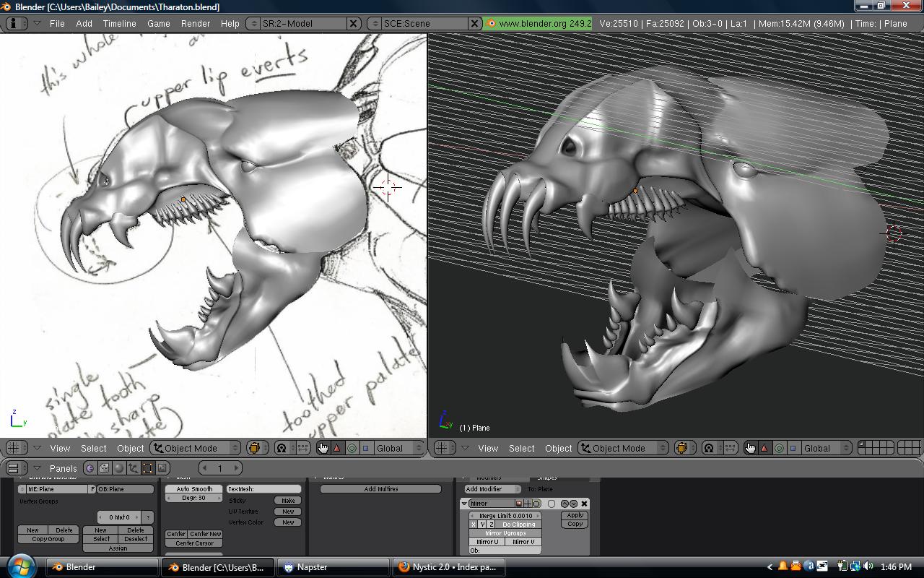Click the Editing context icon in Panels header
The width and height of the screenshot is (924, 578).
pyautogui.click(x=147, y=468)
